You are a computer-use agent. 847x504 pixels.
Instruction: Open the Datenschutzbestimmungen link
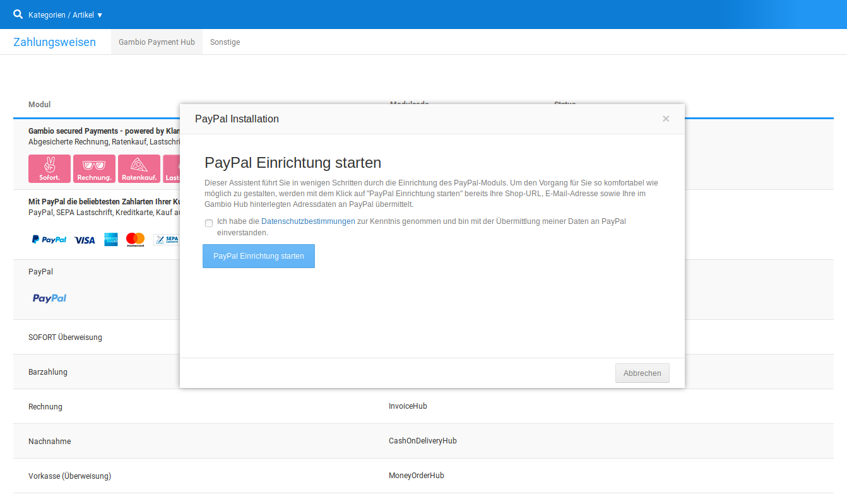[308, 221]
